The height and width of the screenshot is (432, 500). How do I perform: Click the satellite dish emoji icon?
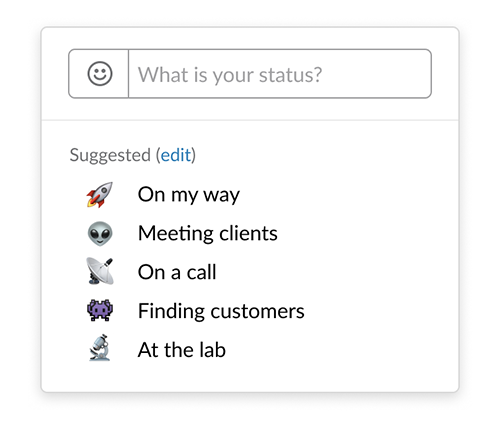pos(100,271)
